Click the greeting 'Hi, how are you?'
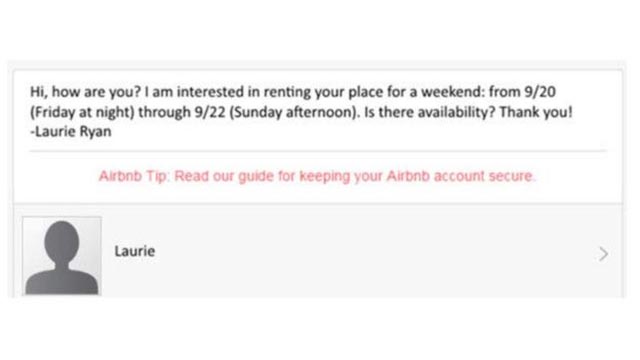 click(85, 92)
